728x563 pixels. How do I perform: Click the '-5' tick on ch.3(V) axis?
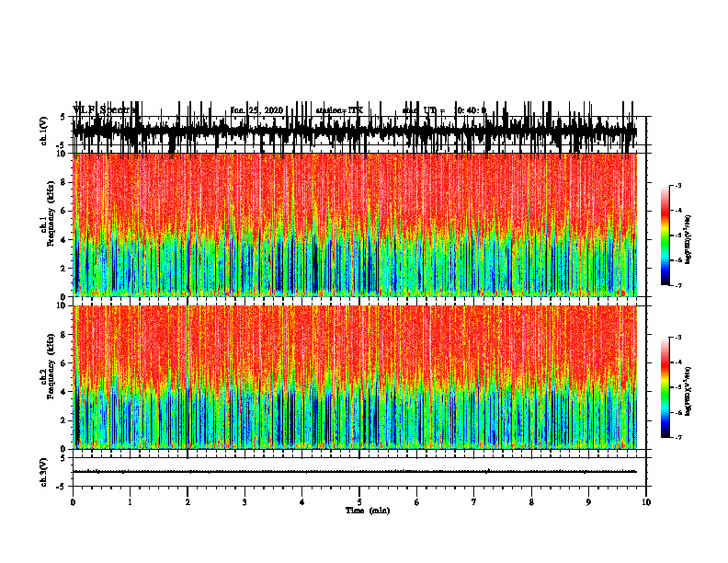(x=62, y=487)
